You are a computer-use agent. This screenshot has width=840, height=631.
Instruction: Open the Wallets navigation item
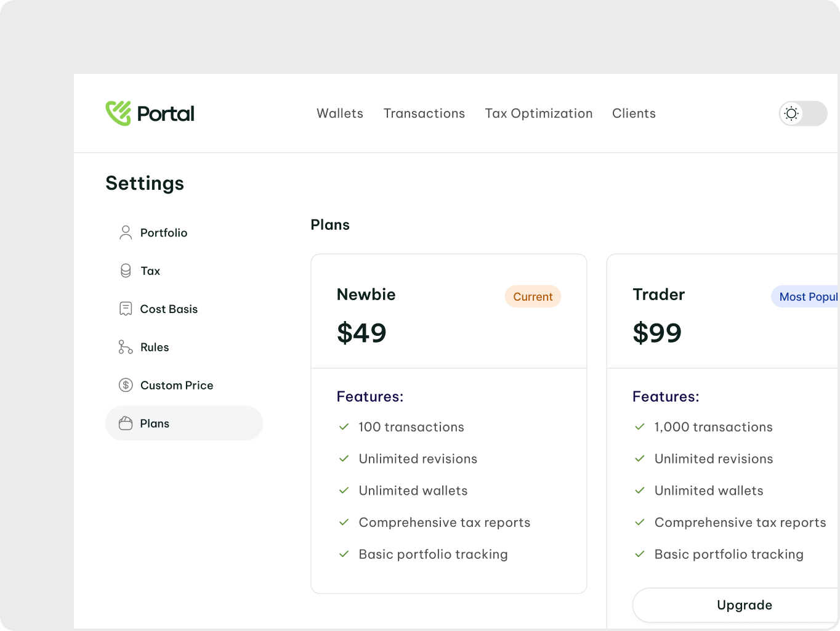(x=339, y=113)
